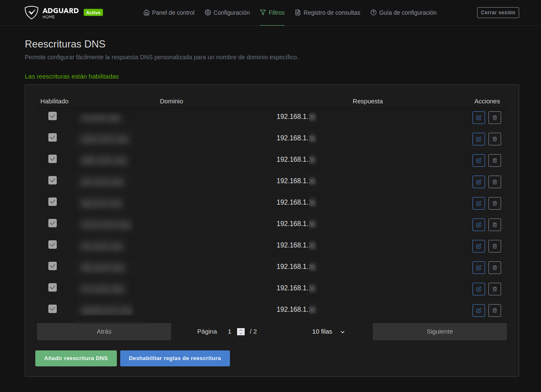
Task: Click the AdGuard Home shield logo
Action: pyautogui.click(x=32, y=13)
